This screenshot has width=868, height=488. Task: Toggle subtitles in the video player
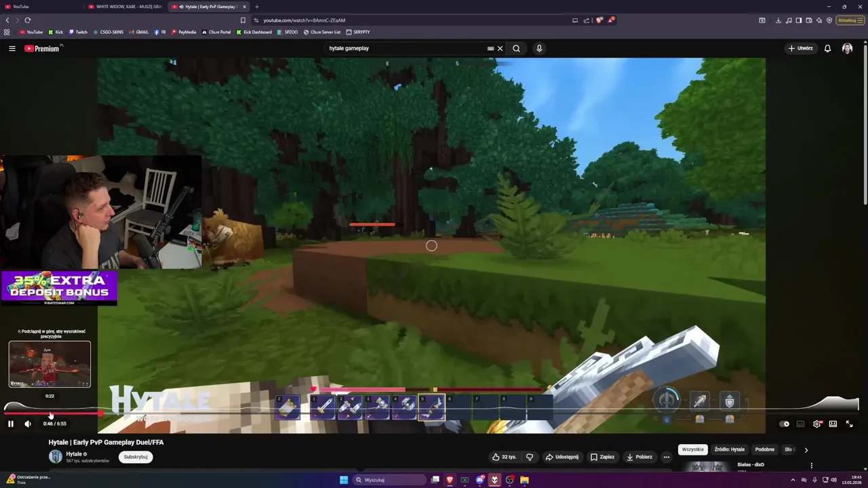800,424
